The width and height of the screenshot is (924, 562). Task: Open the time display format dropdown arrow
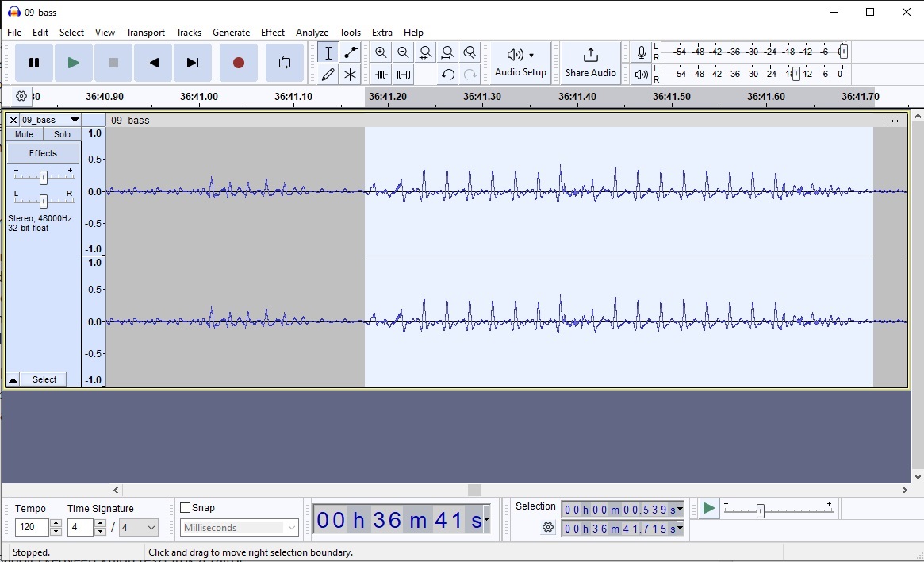[x=487, y=520]
